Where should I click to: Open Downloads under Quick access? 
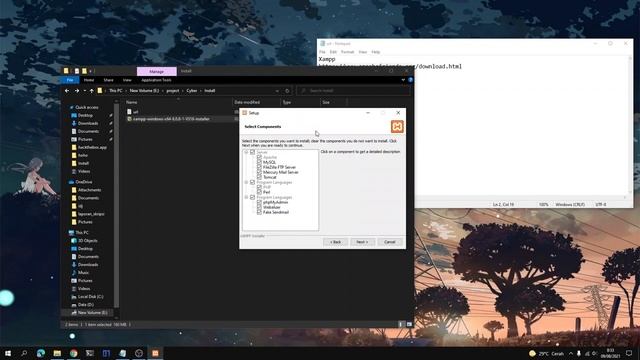(x=88, y=123)
